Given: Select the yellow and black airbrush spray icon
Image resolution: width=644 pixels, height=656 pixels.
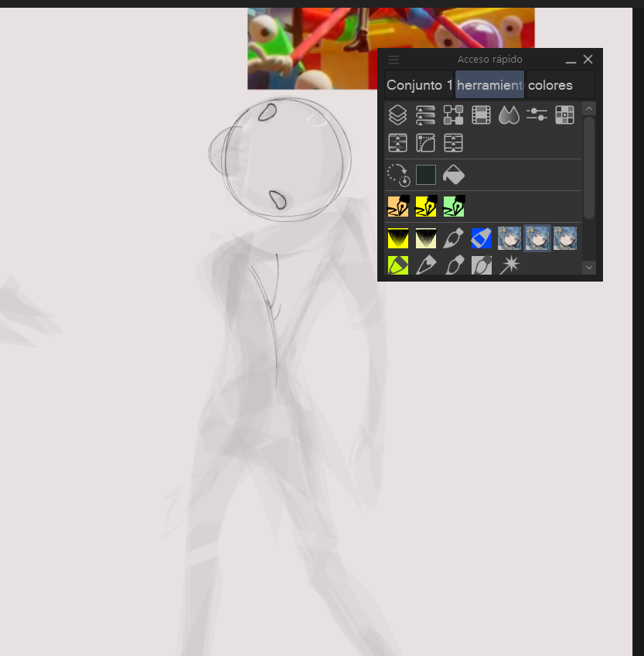Looking at the screenshot, I should coord(398,238).
